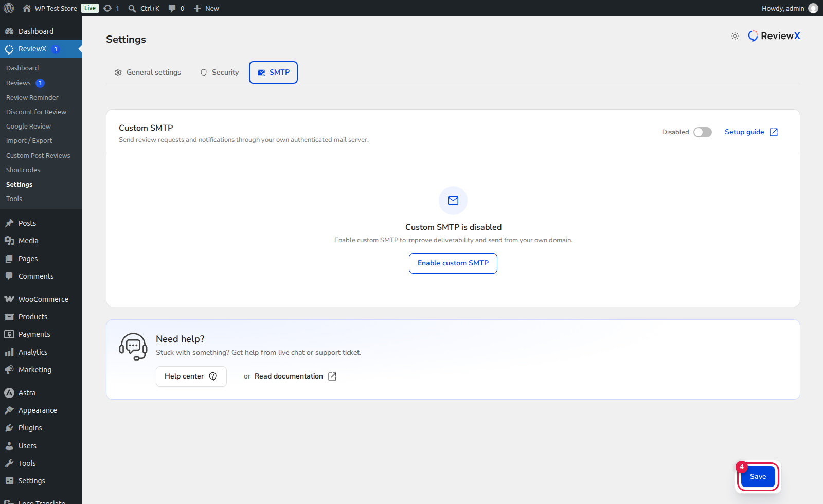Click the Enable custom SMTP button
Image resolution: width=823 pixels, height=504 pixels.
(453, 263)
